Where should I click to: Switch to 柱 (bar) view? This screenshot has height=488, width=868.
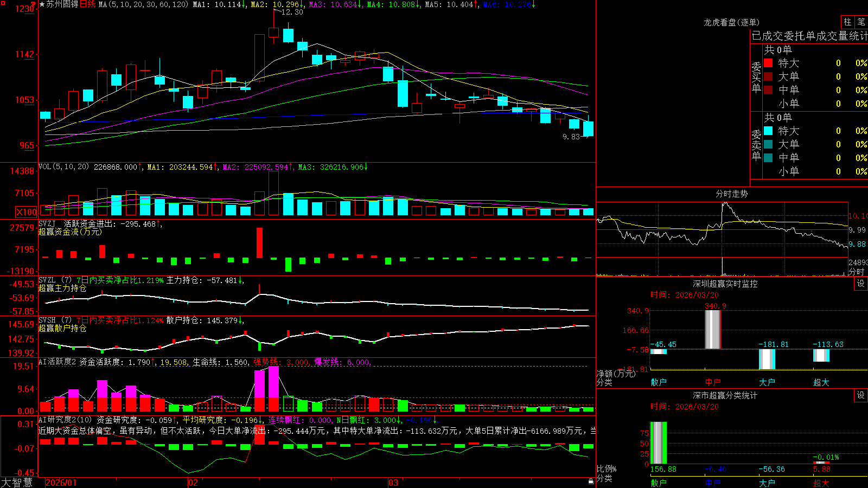[847, 22]
